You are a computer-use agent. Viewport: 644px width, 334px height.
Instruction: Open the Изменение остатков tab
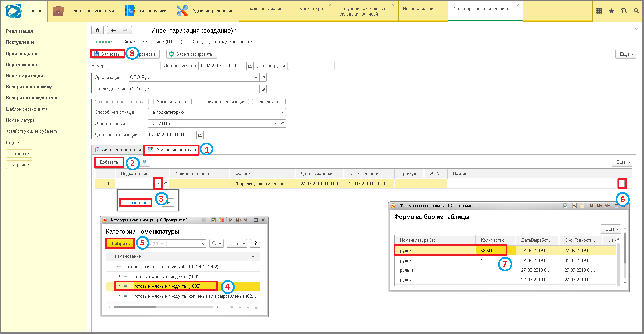coord(172,150)
